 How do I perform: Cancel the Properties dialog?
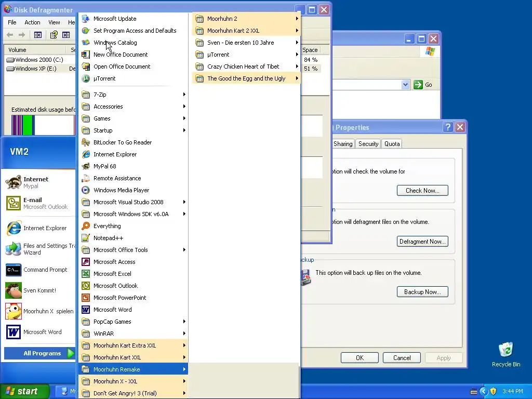(x=402, y=357)
